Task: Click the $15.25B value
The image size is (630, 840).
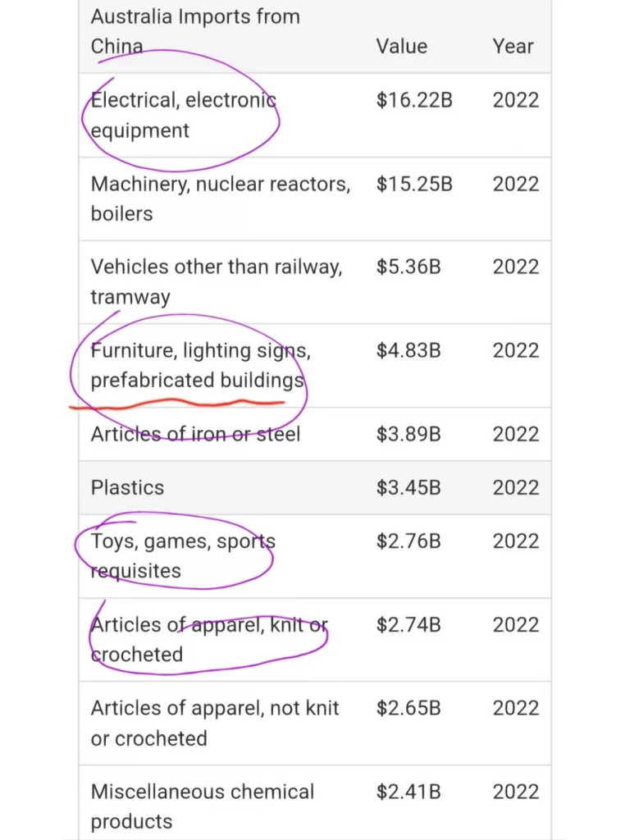Action: [x=414, y=184]
